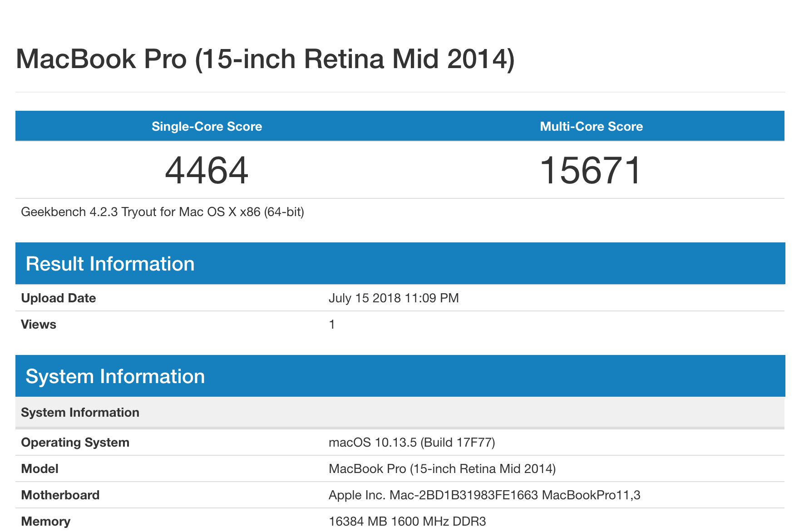Click the views count value 1

point(332,325)
